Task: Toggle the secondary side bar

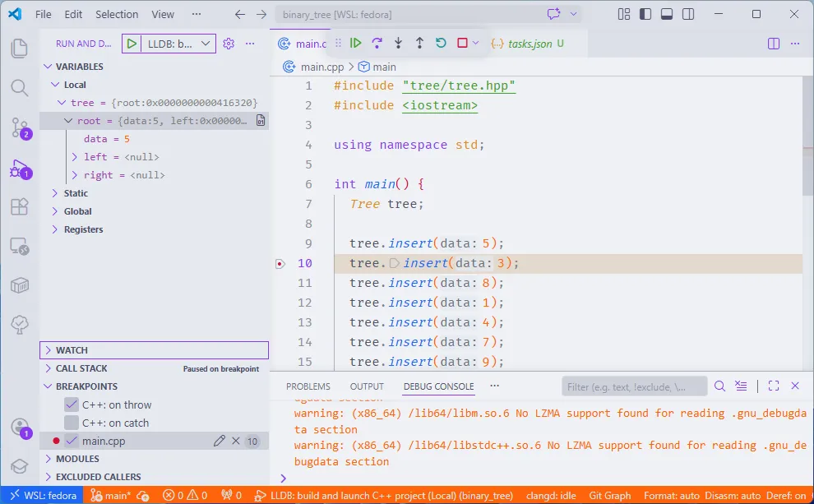Action: click(x=688, y=14)
